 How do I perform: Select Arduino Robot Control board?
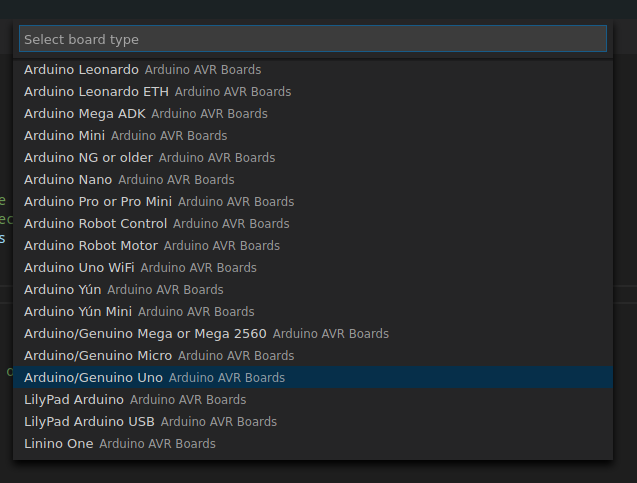[x=313, y=223]
